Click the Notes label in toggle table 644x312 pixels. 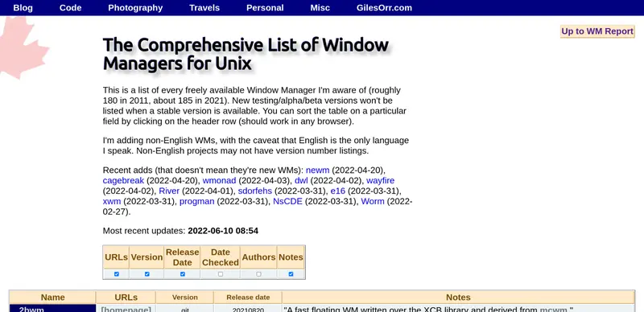[291, 257]
